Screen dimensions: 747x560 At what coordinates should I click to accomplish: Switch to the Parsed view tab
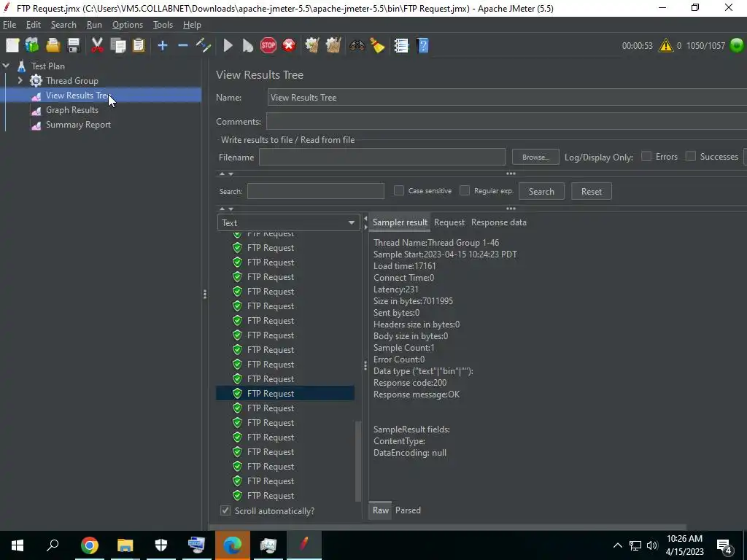[x=408, y=510]
